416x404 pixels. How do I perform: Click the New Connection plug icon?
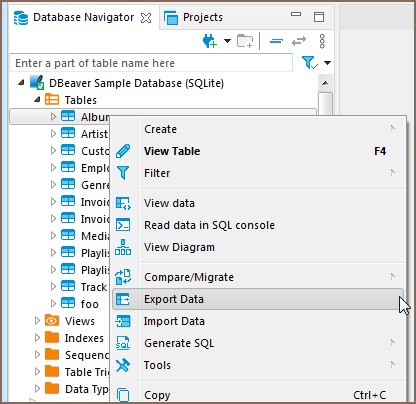pos(210,41)
